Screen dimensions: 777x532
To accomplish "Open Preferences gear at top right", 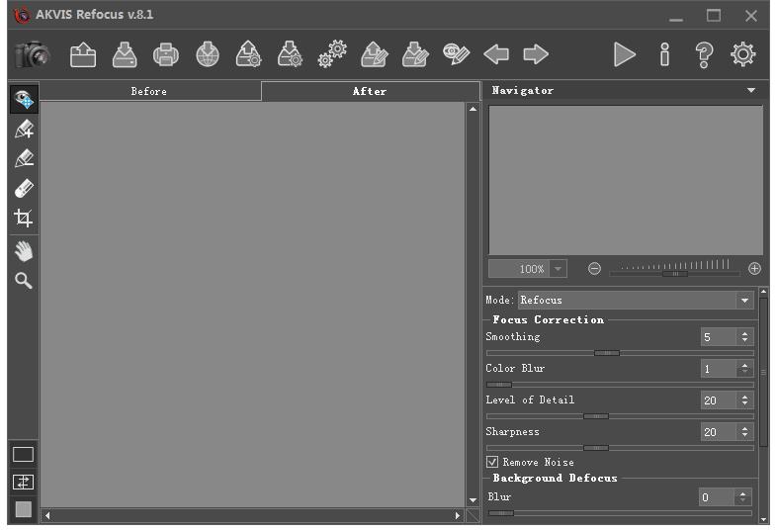I will 742,55.
